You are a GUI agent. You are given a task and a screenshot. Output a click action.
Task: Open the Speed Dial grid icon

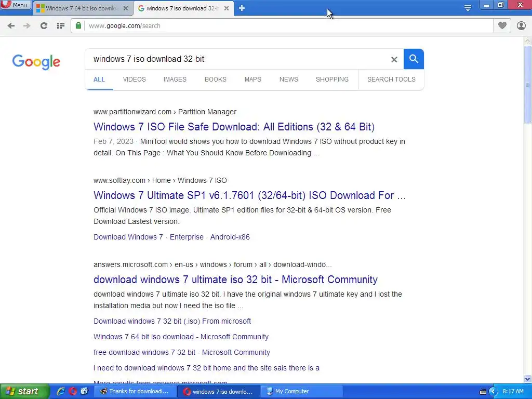[61, 26]
